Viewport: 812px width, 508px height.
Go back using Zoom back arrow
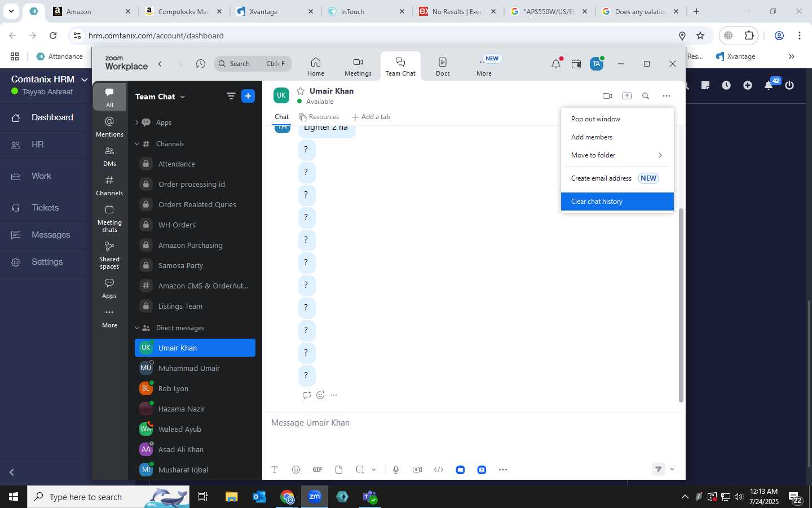[160, 64]
